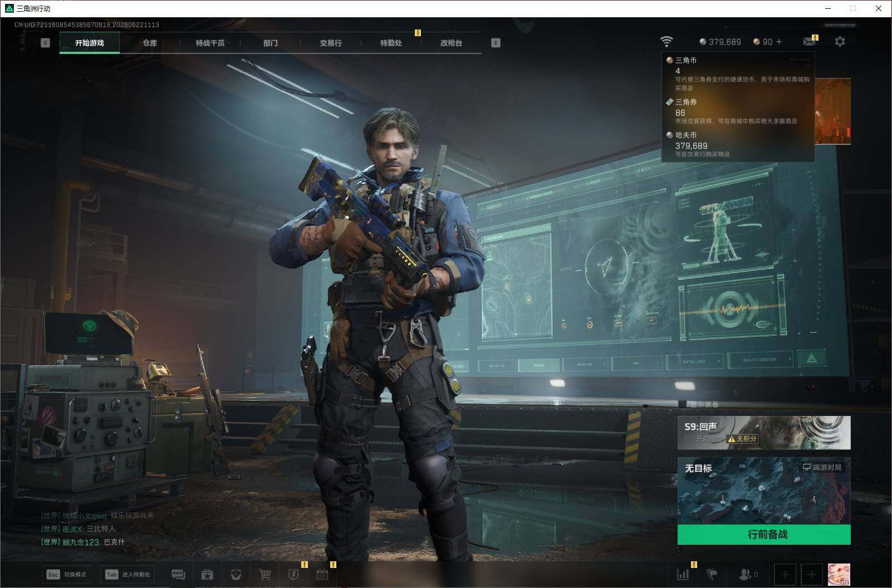The width and height of the screenshot is (892, 588).
Task: Open the flags icon in bottom bar
Action: point(712,574)
